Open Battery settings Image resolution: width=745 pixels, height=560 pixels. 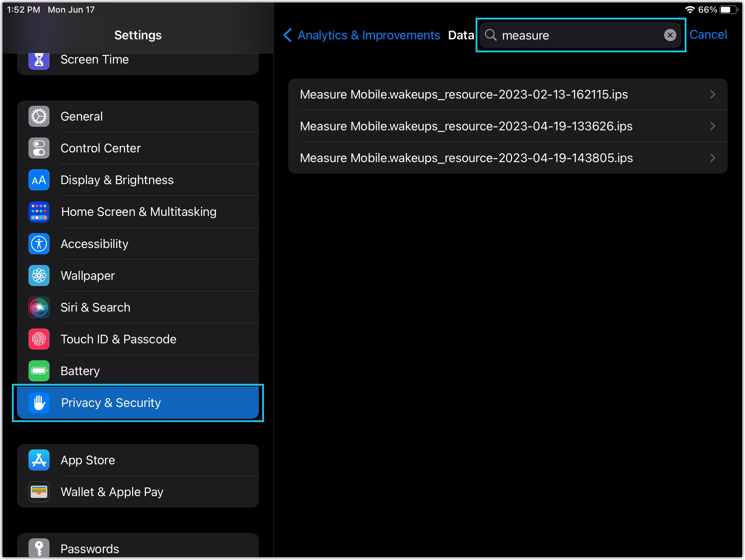[138, 371]
